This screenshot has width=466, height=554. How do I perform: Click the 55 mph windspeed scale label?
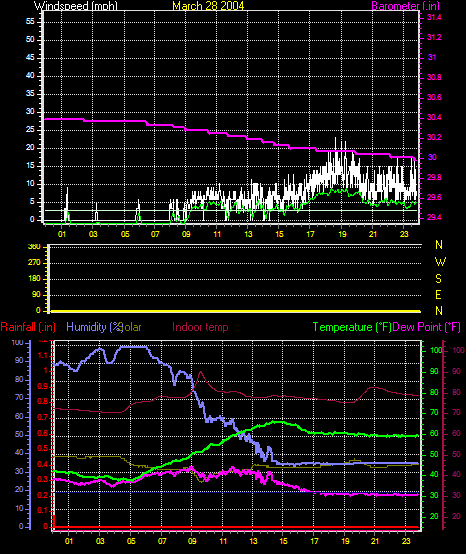coord(30,22)
